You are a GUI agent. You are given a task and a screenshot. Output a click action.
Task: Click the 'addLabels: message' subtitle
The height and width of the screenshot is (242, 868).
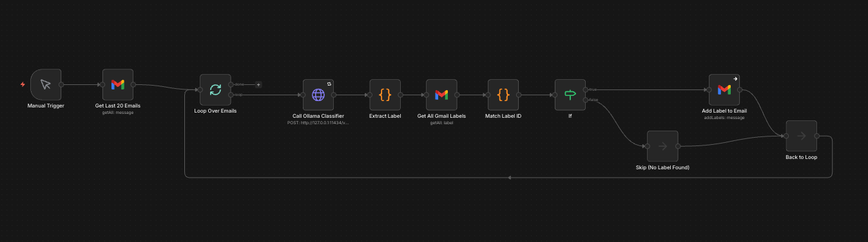(x=724, y=117)
